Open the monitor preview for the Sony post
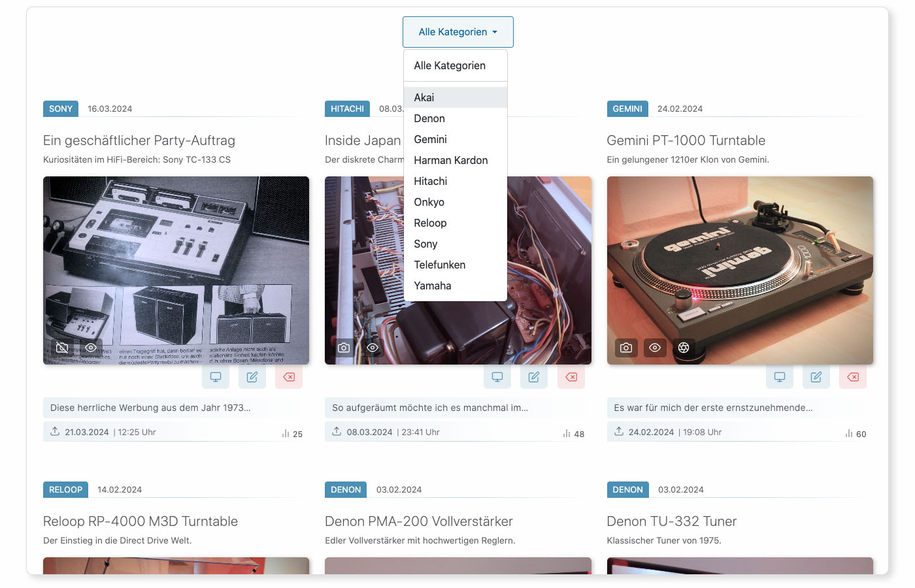The height and width of the screenshot is (588, 915). tap(216, 377)
